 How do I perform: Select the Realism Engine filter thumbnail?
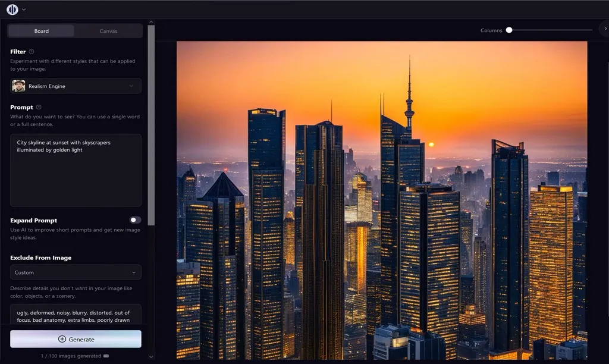click(20, 86)
